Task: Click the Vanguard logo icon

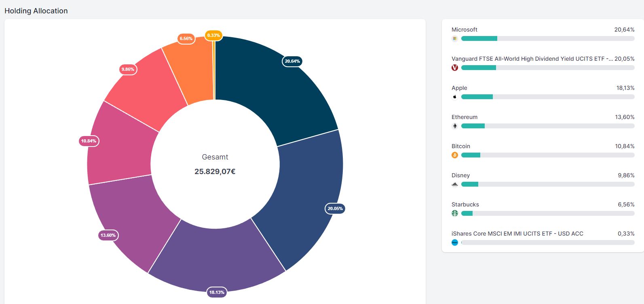Action: pos(455,68)
